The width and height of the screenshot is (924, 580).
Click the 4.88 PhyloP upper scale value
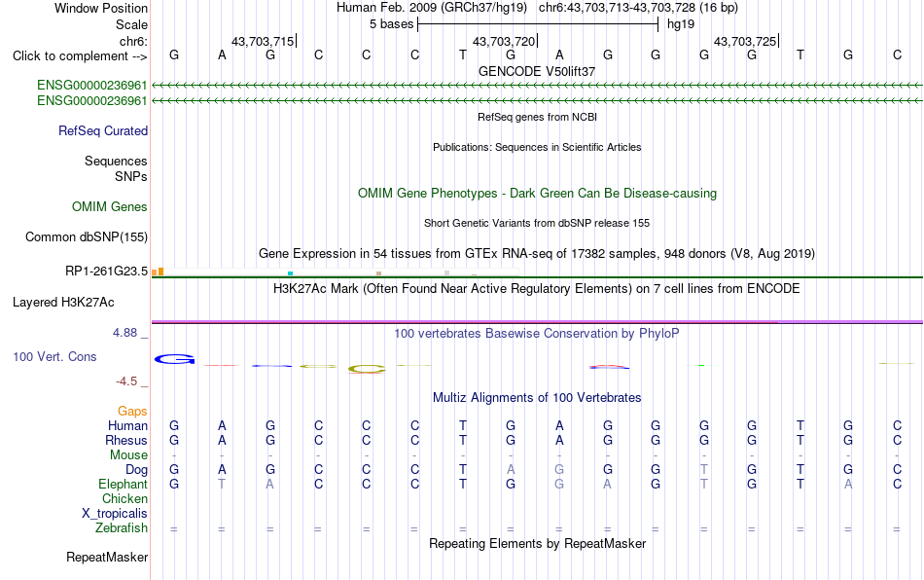coord(124,333)
